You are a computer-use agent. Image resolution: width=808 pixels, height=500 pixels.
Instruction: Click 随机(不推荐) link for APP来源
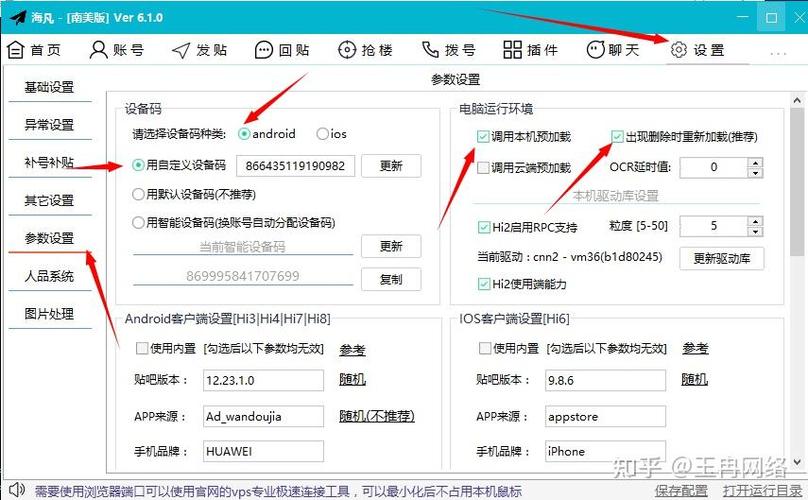[377, 416]
